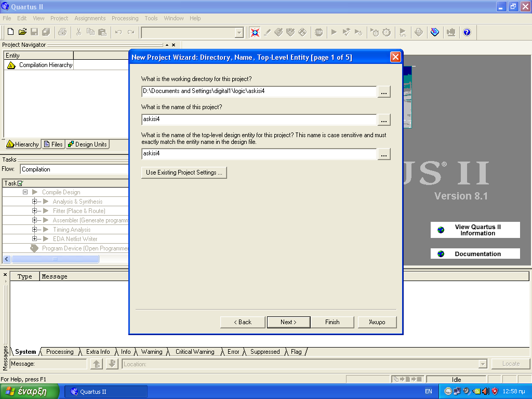
Task: Click View Quartus II Information link
Action: click(475, 230)
